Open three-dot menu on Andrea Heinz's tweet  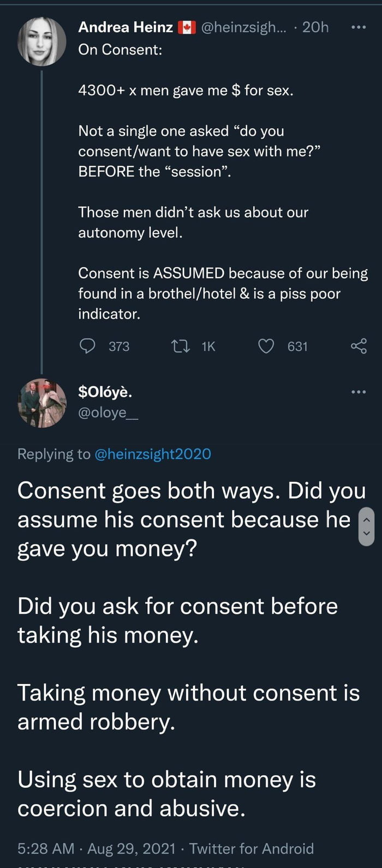(x=358, y=27)
